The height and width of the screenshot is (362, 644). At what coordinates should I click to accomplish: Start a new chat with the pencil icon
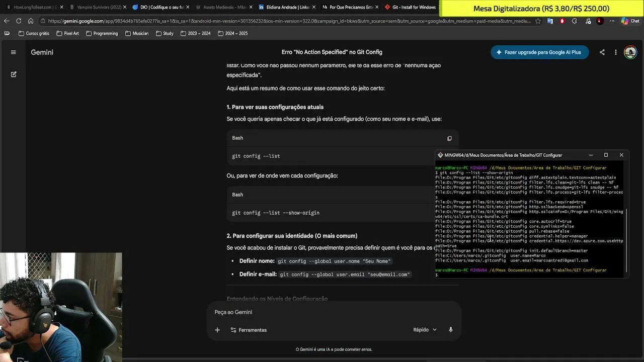tap(14, 74)
